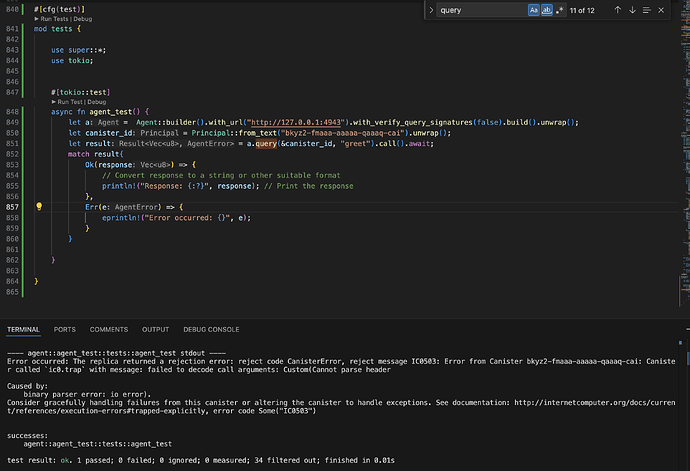This screenshot has height=471, width=690.
Task: Click 'Debug' code lens above agent_test
Action: tap(97, 102)
